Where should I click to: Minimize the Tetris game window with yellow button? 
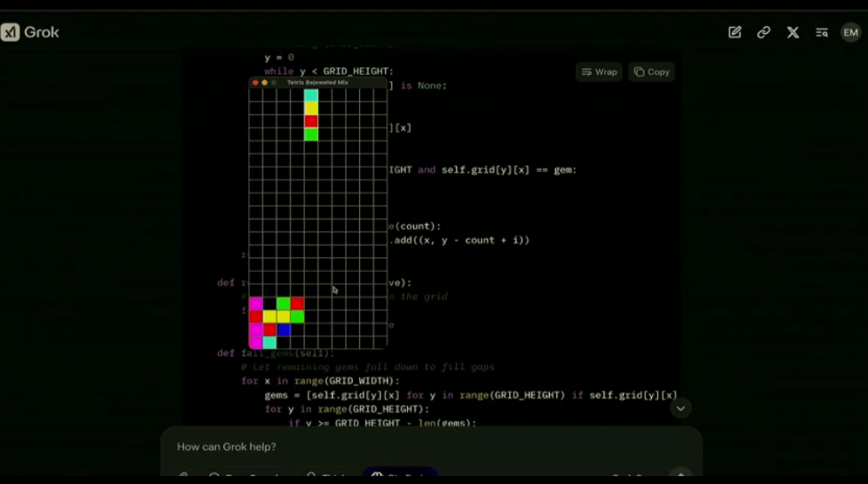click(x=264, y=83)
